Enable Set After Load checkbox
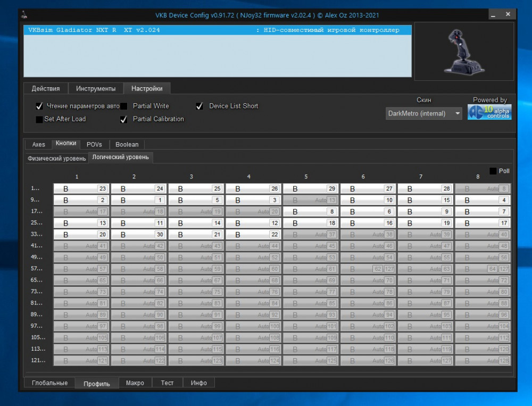The height and width of the screenshot is (406, 532). point(39,119)
